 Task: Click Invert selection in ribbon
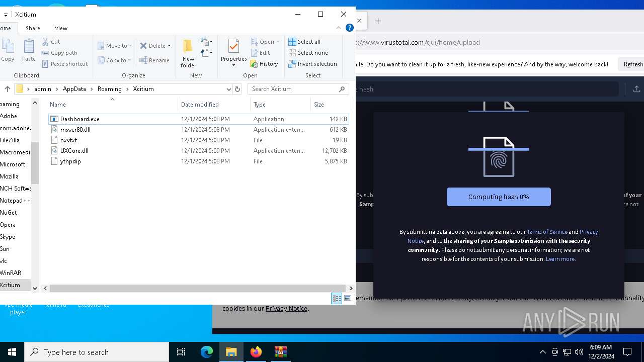pos(312,64)
